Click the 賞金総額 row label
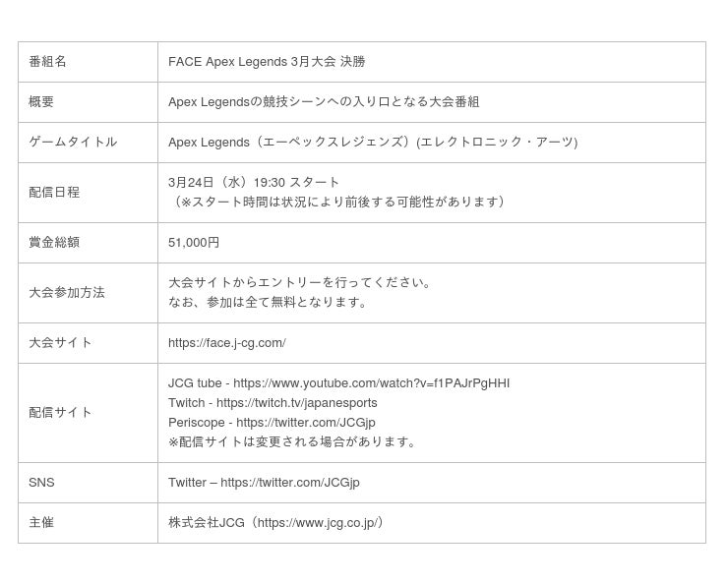 [x=54, y=243]
